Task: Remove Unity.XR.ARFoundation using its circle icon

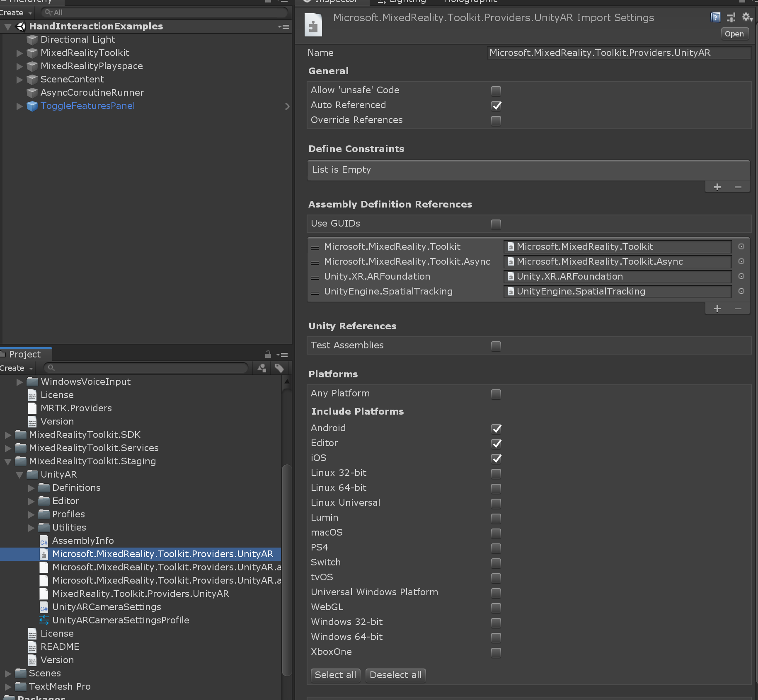Action: (741, 277)
